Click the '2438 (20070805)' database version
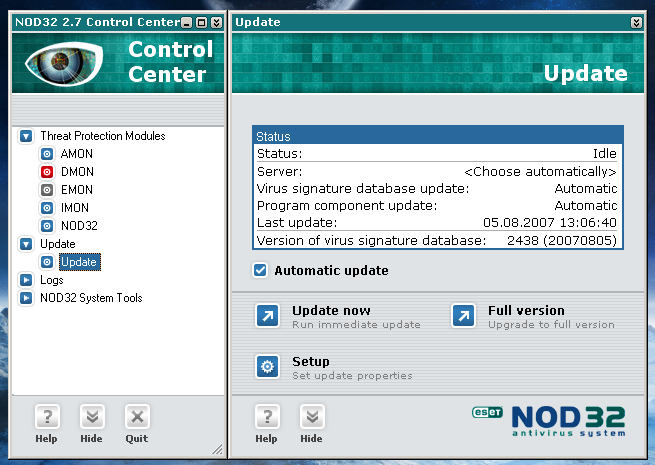The width and height of the screenshot is (655, 465). pyautogui.click(x=562, y=241)
